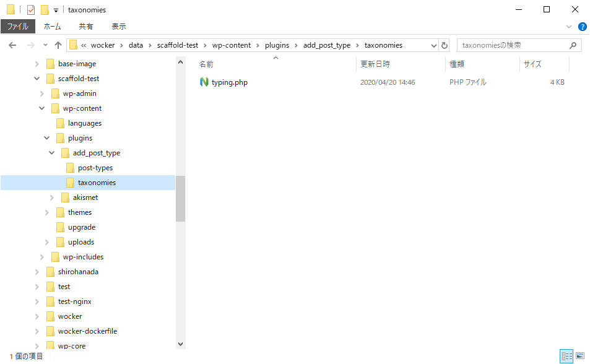Screen dimensions: 590x364
Task: Select the typing.php file
Action: (x=229, y=82)
